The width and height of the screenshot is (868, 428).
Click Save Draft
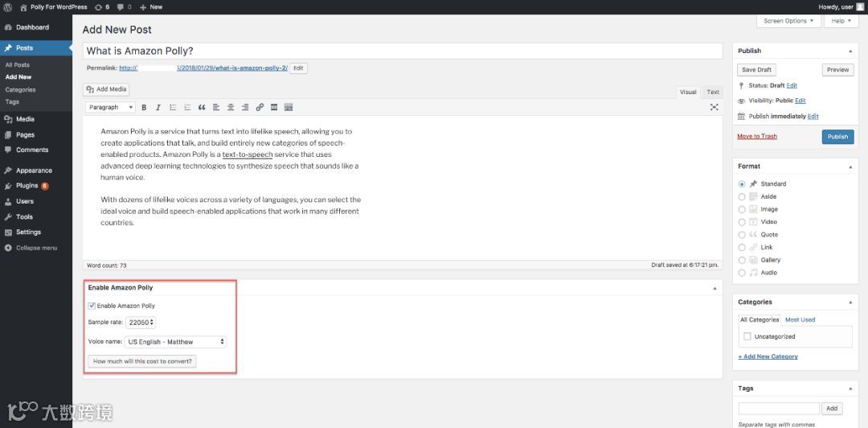(x=757, y=70)
